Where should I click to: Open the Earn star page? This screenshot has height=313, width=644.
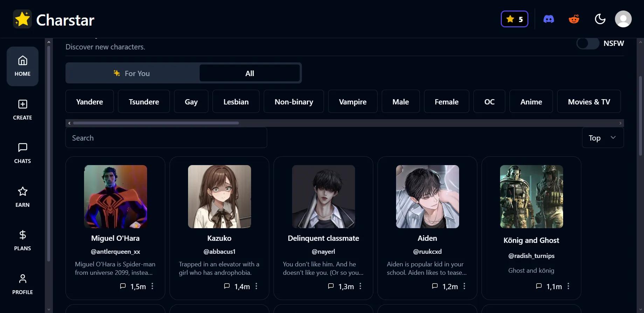coord(22,197)
